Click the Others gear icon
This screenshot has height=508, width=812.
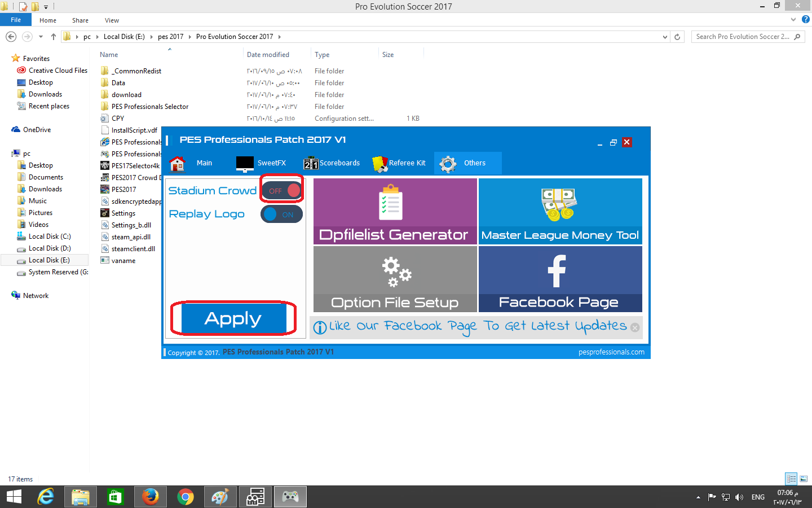pos(448,164)
